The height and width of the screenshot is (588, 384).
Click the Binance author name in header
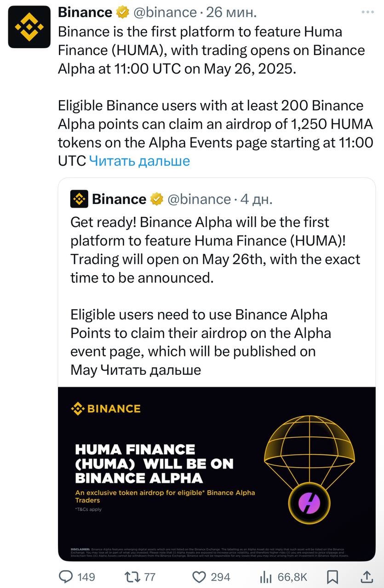tap(85, 12)
